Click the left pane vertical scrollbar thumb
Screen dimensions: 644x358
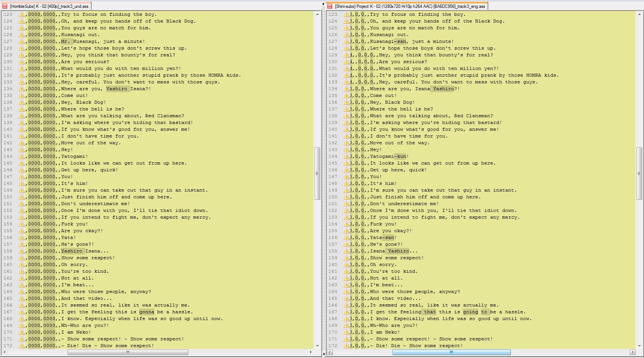(x=317, y=173)
